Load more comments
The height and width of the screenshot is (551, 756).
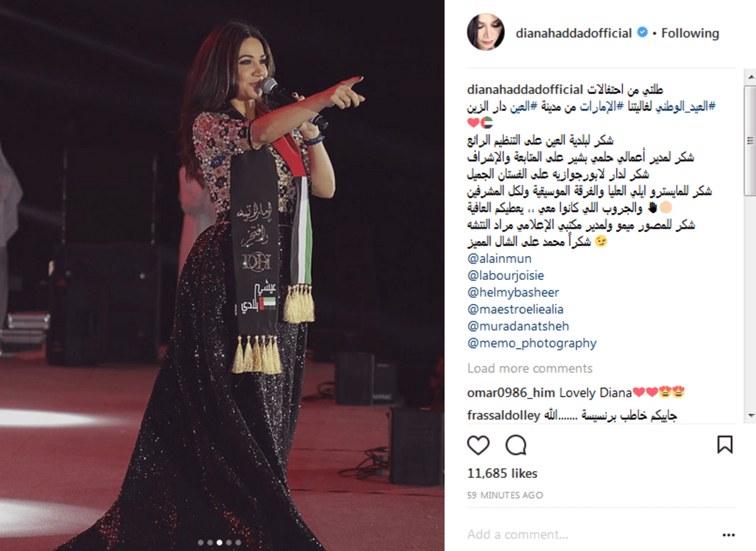click(530, 368)
